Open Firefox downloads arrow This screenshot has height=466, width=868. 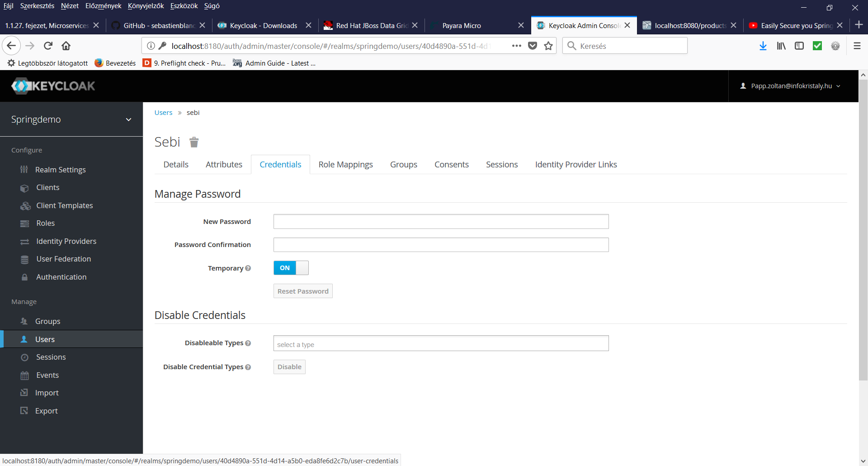point(763,46)
